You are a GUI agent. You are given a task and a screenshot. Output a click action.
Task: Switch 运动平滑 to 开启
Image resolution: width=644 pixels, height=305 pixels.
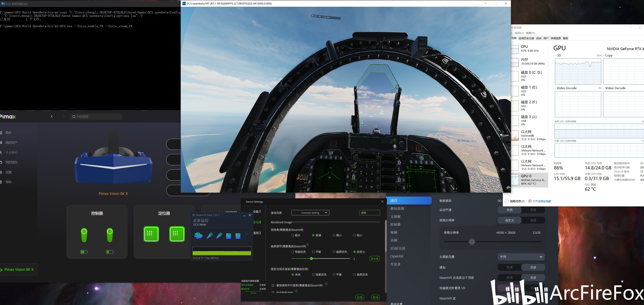(533, 210)
